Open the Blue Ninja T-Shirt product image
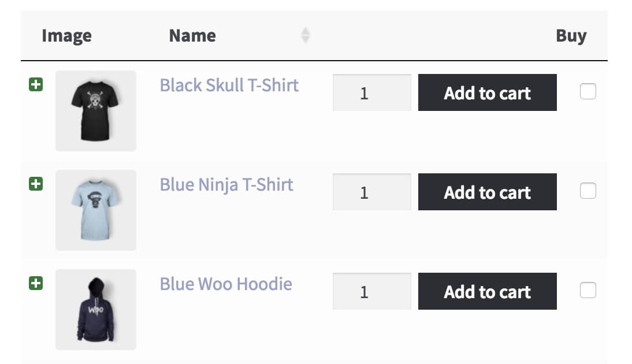Image resolution: width=632 pixels, height=364 pixels. (96, 210)
